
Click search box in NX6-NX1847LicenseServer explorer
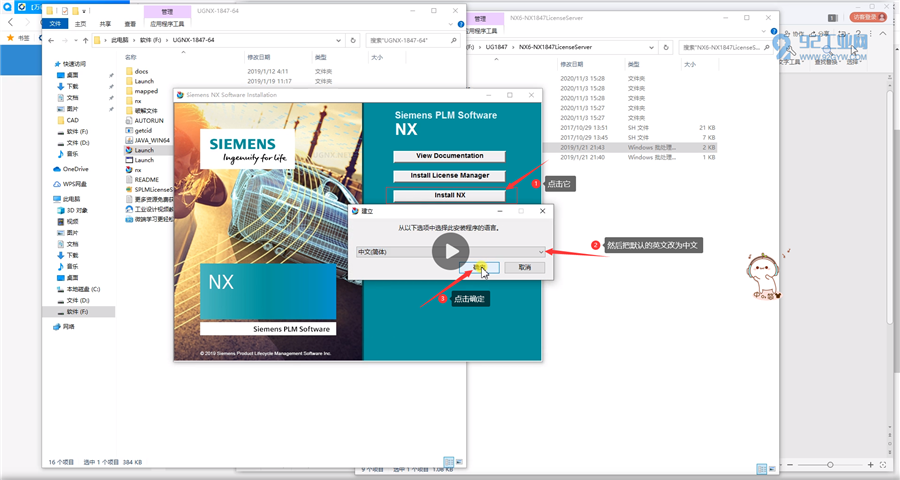coord(726,47)
